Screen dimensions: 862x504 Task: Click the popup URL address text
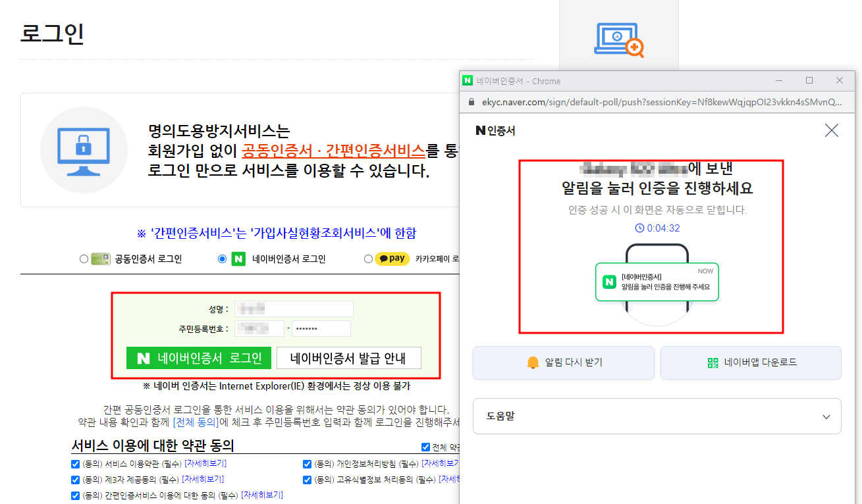661,102
